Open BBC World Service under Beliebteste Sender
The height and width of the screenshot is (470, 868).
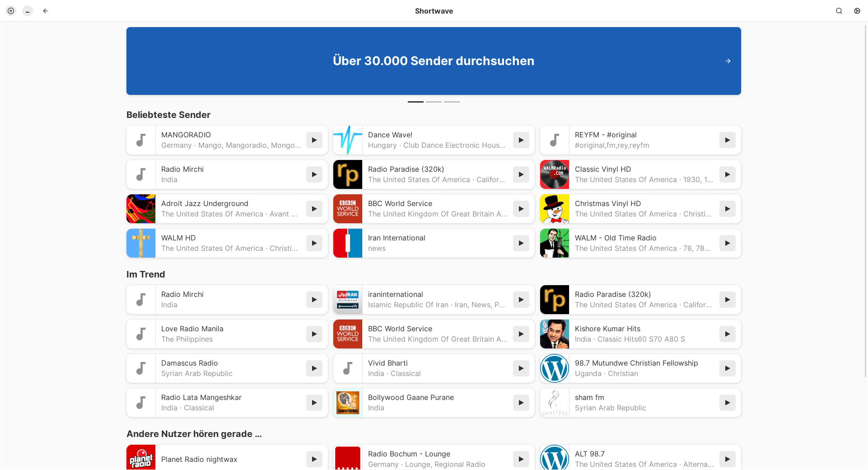434,209
